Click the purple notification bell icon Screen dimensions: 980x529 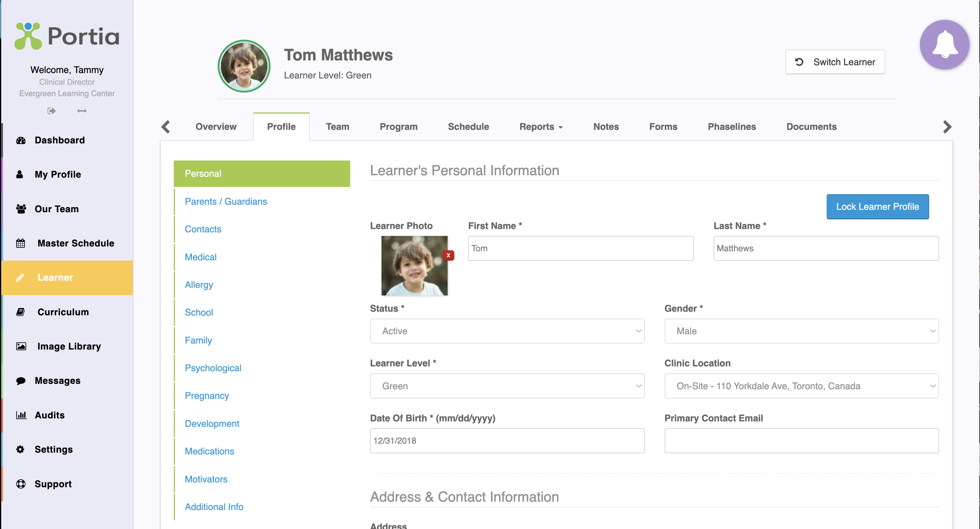tap(944, 44)
